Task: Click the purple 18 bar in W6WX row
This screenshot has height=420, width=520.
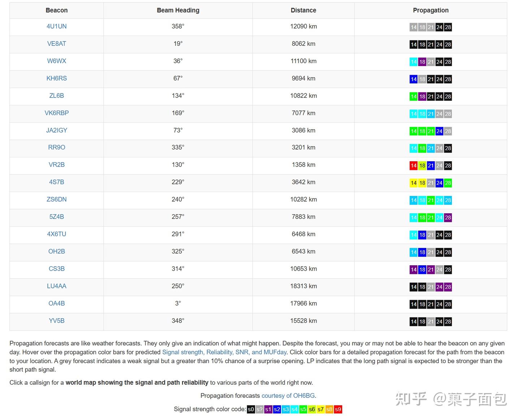Action: click(422, 62)
